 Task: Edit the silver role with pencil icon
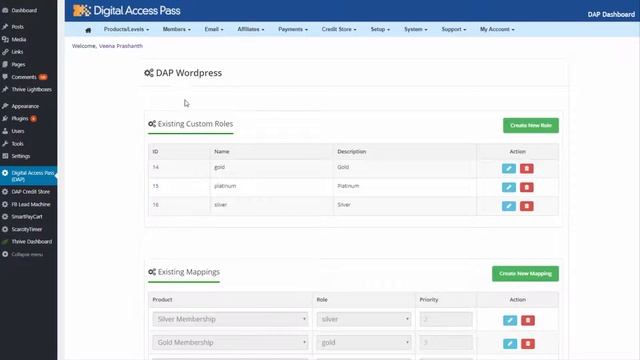(x=509, y=206)
